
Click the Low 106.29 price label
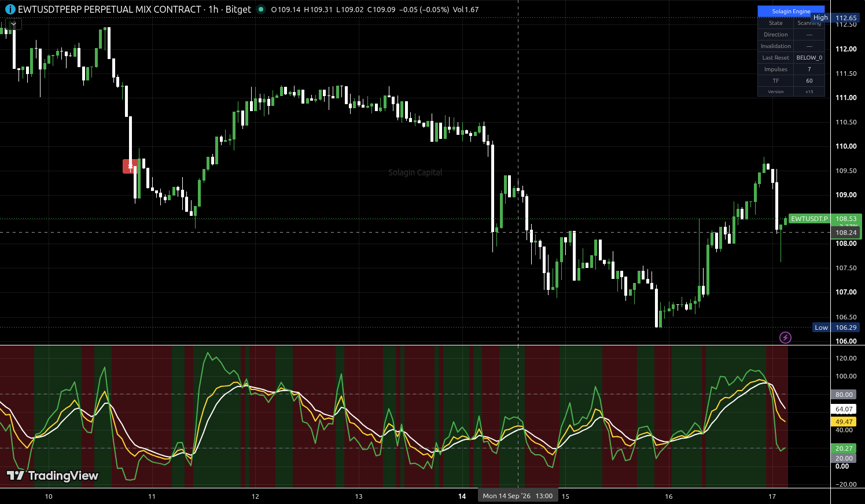click(x=836, y=328)
